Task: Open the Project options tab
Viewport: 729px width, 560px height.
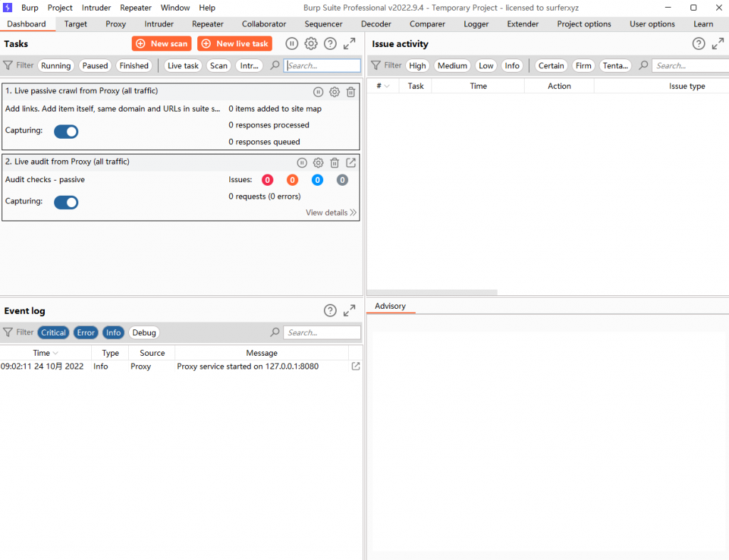Action: tap(584, 23)
